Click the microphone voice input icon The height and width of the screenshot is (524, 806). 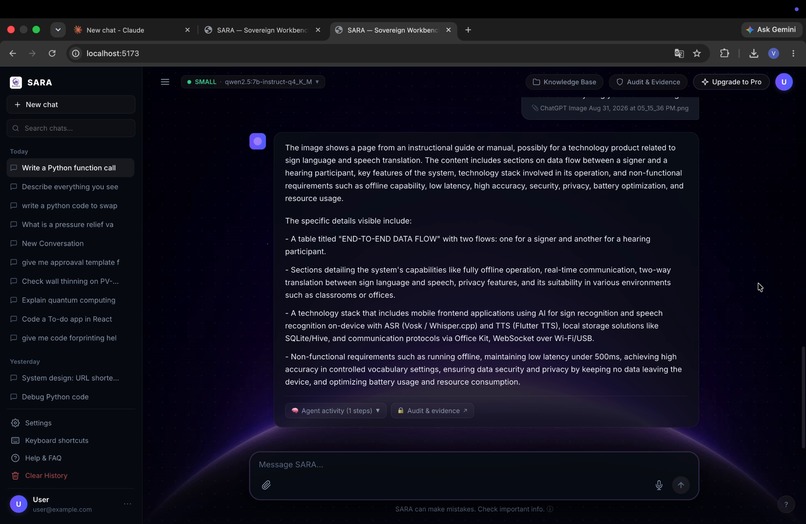point(659,485)
